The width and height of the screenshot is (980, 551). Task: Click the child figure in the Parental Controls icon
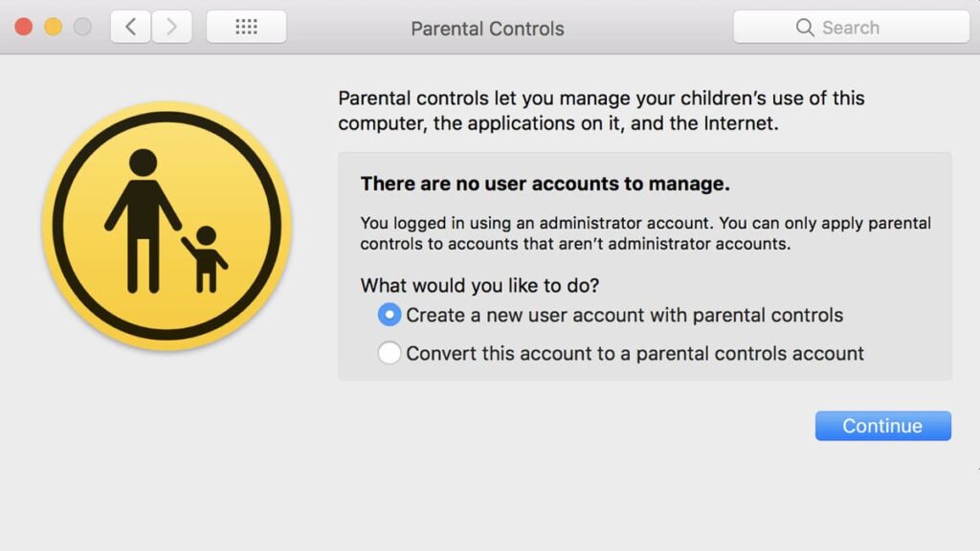pyautogui.click(x=205, y=256)
